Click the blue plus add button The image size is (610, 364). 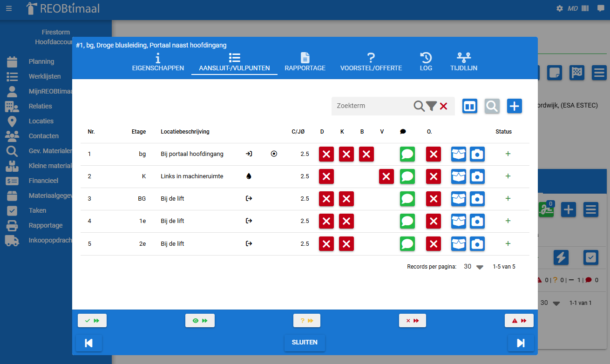pyautogui.click(x=514, y=106)
